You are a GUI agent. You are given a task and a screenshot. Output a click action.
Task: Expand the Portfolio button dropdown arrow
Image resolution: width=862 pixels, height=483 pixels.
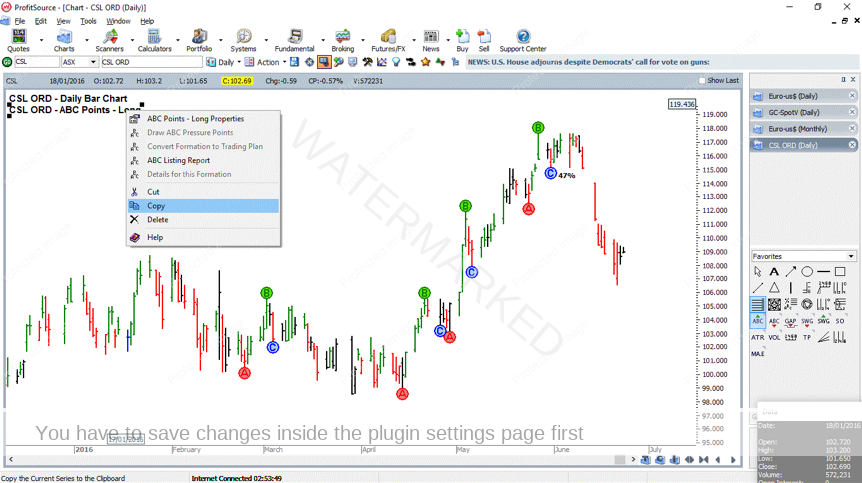click(221, 40)
